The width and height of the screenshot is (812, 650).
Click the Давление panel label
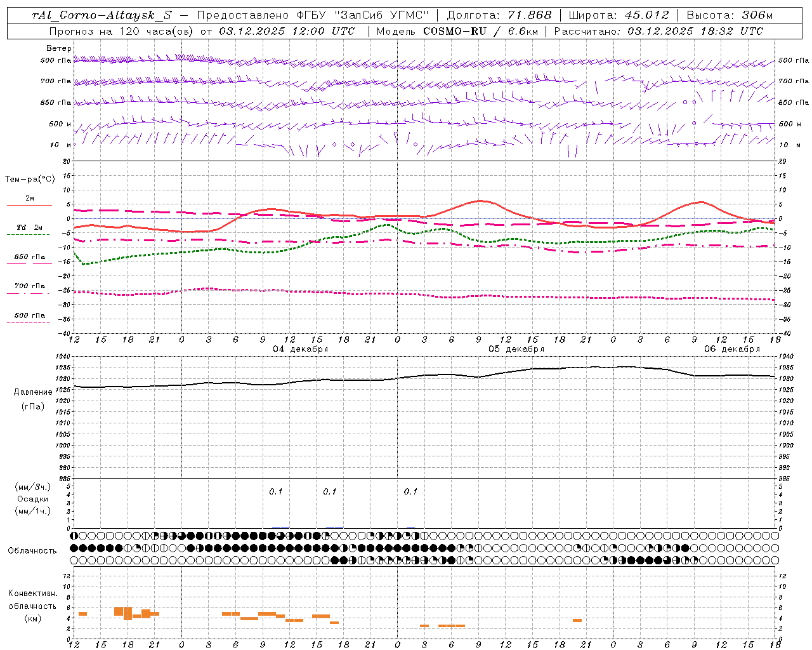(33, 392)
